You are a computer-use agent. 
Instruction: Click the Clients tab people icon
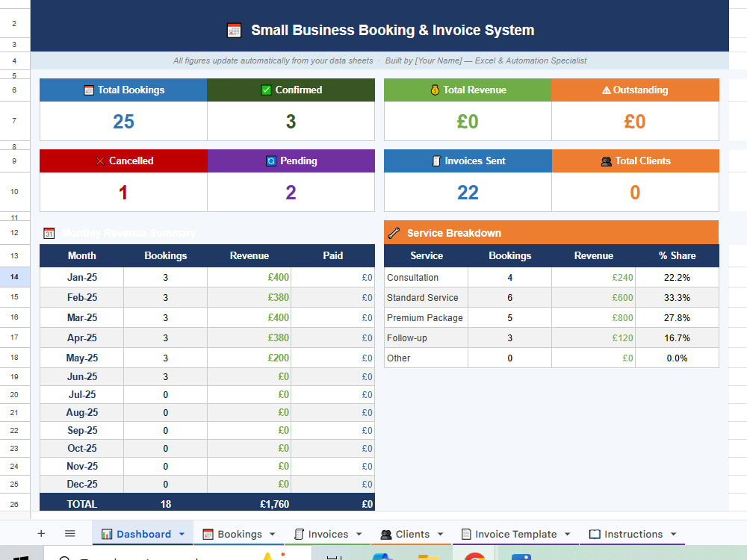386,535
